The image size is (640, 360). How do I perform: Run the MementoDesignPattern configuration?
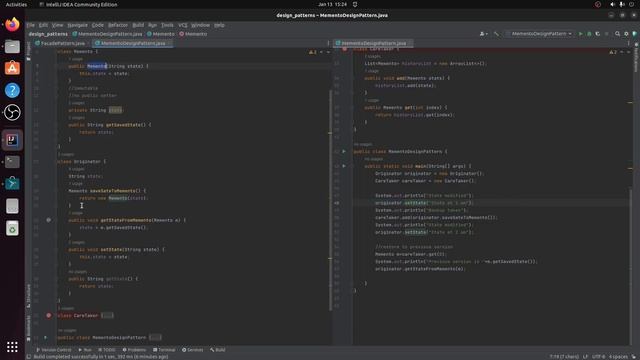click(x=580, y=34)
